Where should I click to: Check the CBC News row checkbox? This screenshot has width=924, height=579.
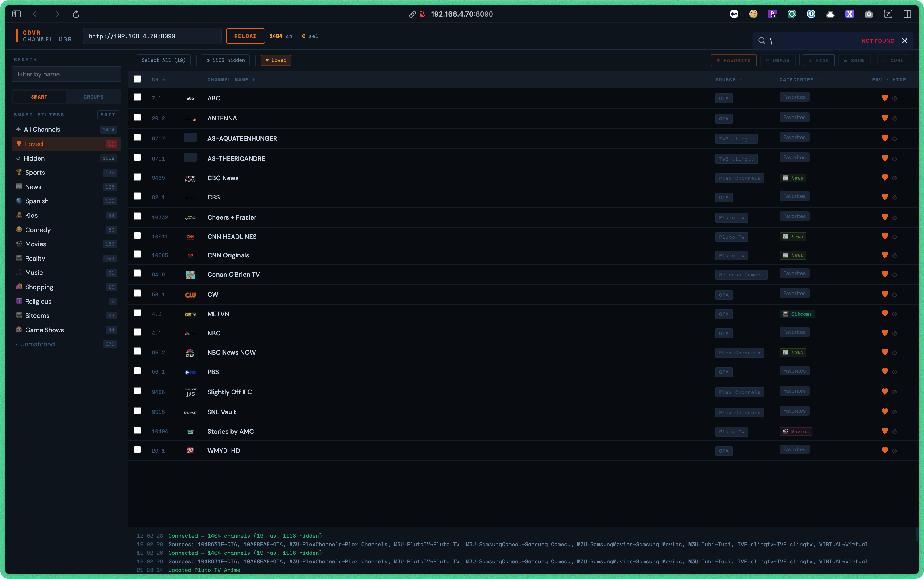pyautogui.click(x=137, y=177)
